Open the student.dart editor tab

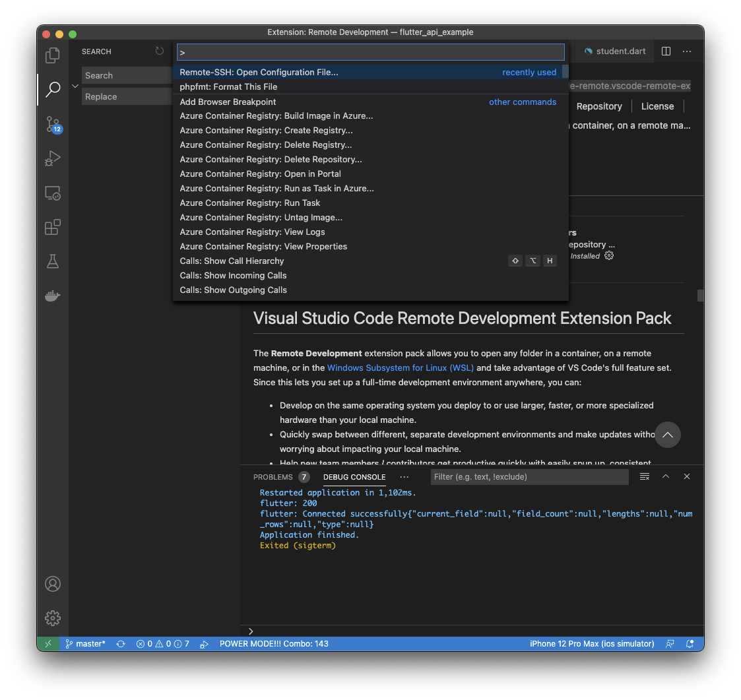click(615, 51)
